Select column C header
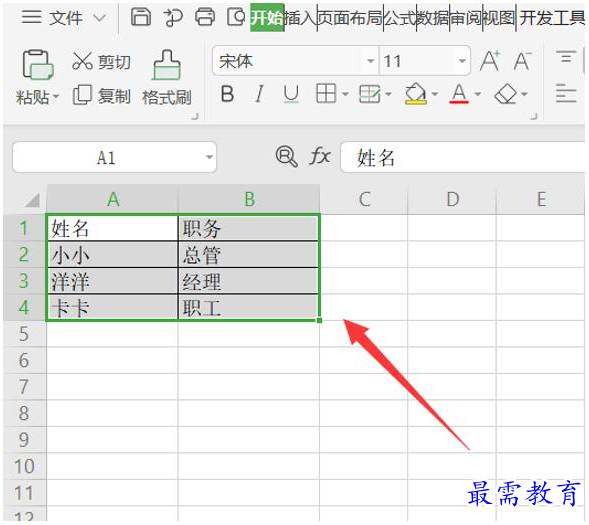This screenshot has width=589, height=525. pos(364,199)
